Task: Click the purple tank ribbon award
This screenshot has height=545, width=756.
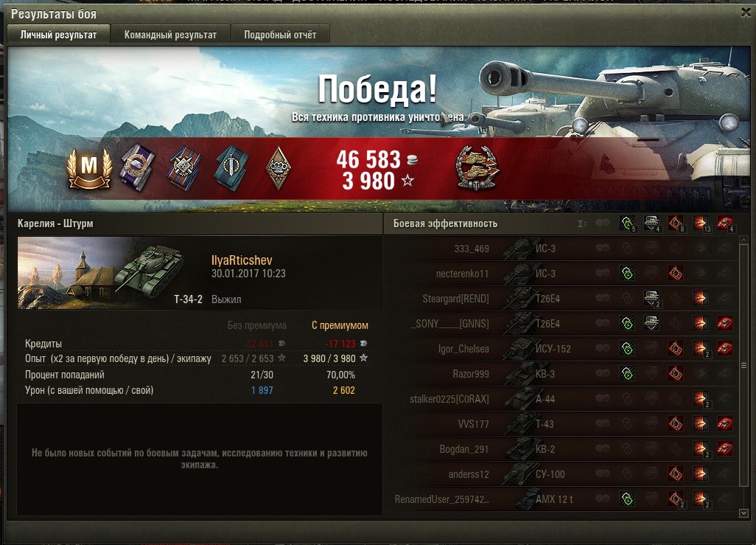Action: [x=137, y=167]
